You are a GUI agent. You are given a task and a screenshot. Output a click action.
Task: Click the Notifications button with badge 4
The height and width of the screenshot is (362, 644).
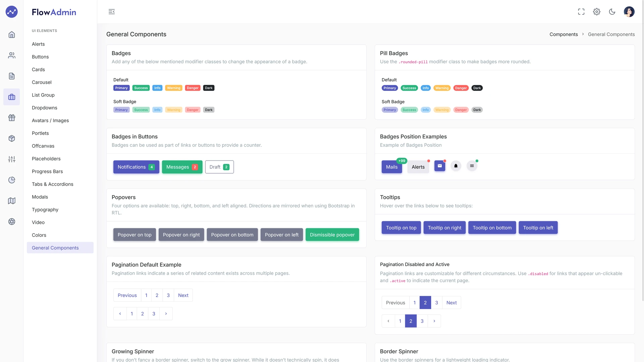pos(136,167)
